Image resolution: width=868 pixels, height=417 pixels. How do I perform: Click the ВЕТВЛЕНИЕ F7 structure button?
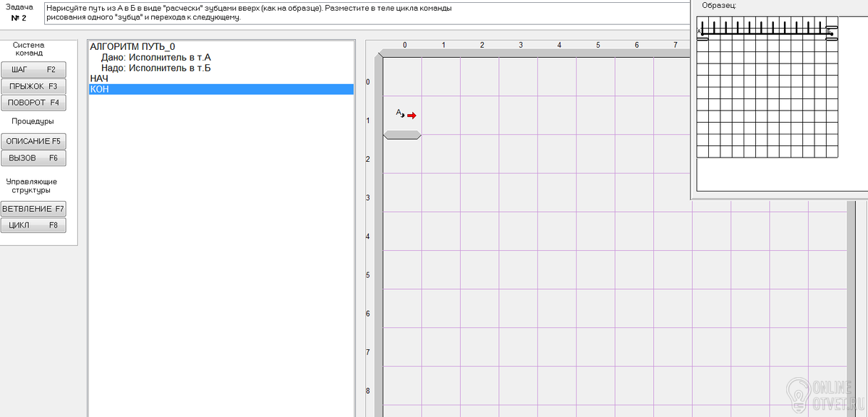pyautogui.click(x=33, y=209)
